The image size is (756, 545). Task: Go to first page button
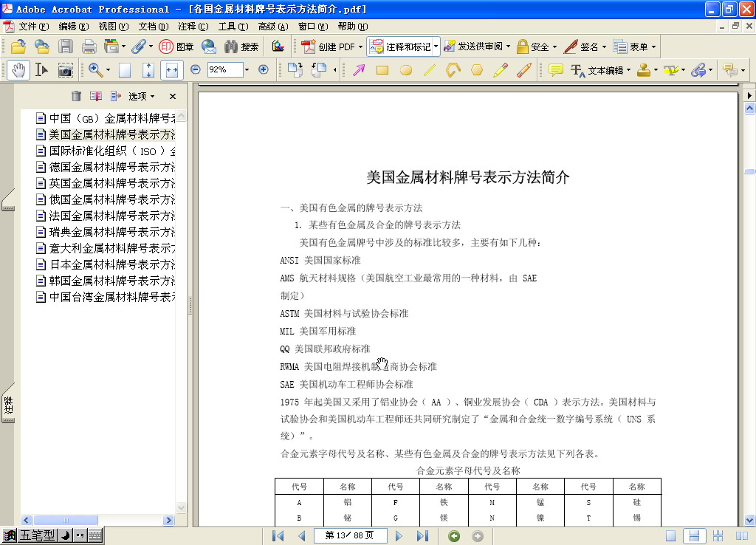(278, 536)
